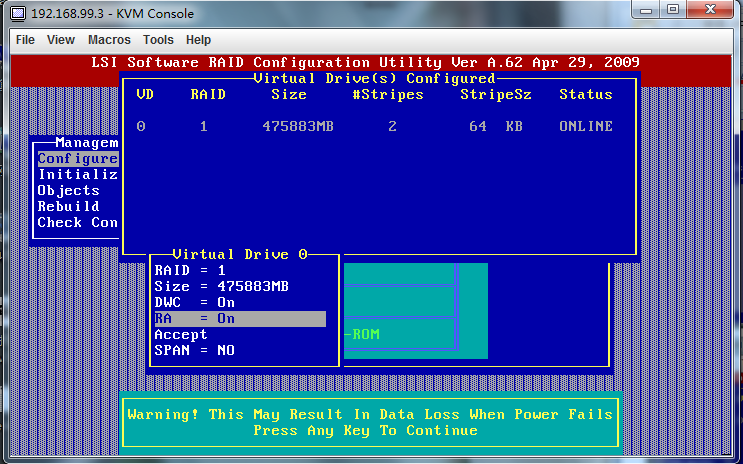
Task: Open the Tools menu
Action: tap(158, 40)
